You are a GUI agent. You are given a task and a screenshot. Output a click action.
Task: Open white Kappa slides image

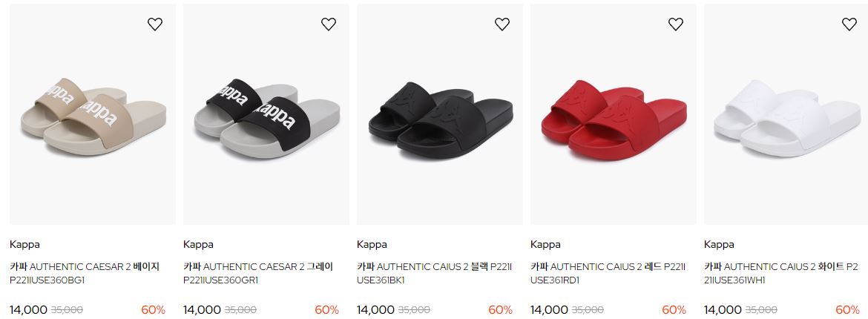(786, 114)
